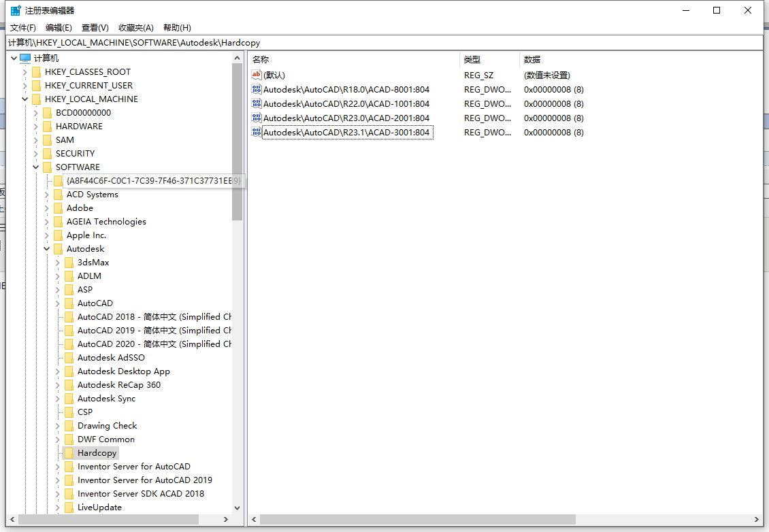769x532 pixels.
Task: Click the Registry Editor title bar icon
Action: pyautogui.click(x=16, y=10)
